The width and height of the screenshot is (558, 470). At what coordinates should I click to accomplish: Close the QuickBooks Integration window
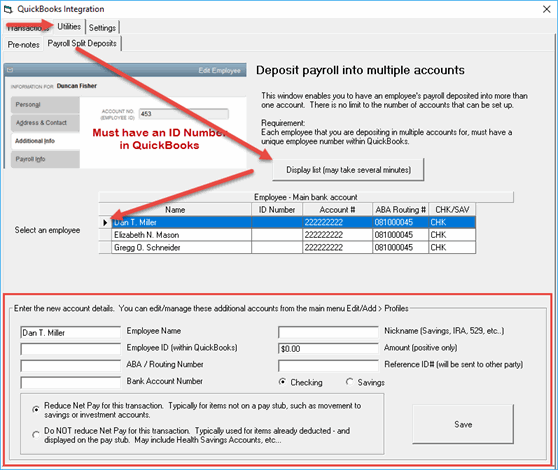coord(546,9)
